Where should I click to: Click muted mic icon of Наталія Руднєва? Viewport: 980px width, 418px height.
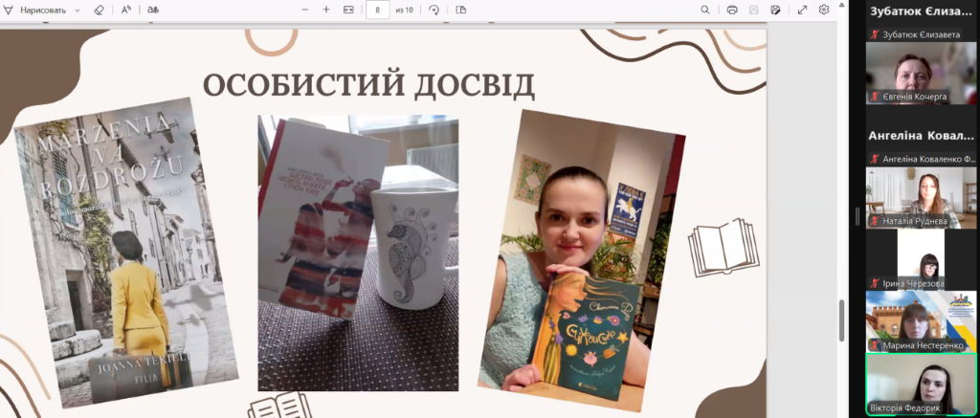[876, 221]
